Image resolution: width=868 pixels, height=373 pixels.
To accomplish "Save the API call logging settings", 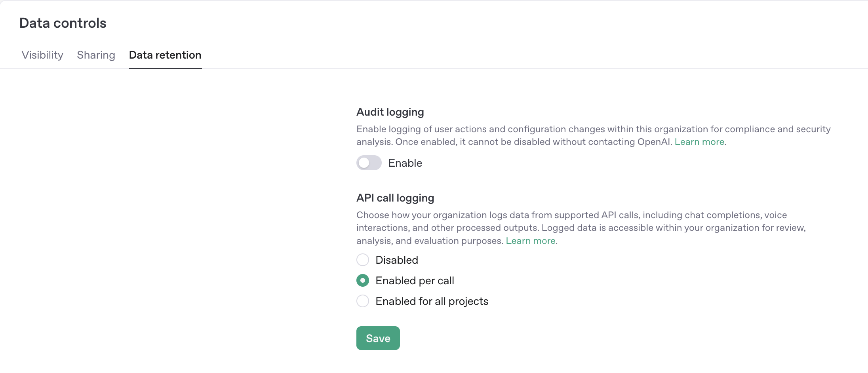I will (377, 338).
